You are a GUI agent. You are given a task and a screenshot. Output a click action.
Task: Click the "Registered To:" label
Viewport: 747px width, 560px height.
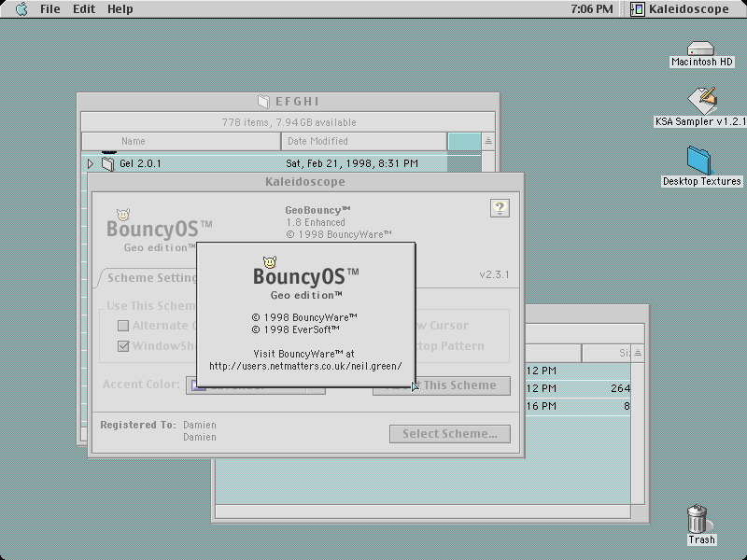(x=138, y=425)
